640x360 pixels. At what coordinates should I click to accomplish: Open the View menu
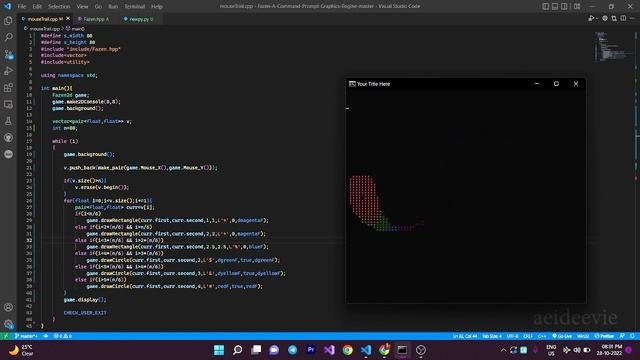tap(82, 7)
